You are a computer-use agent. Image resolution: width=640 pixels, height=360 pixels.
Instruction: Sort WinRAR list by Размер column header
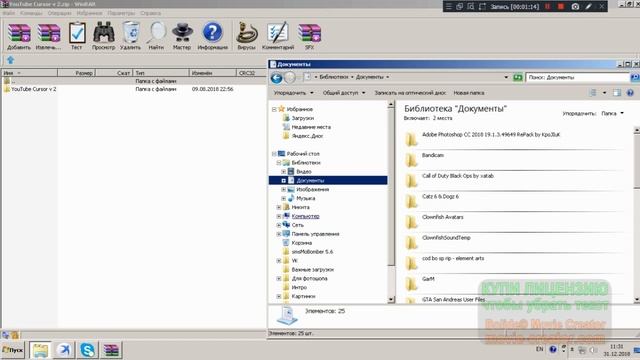click(76, 73)
